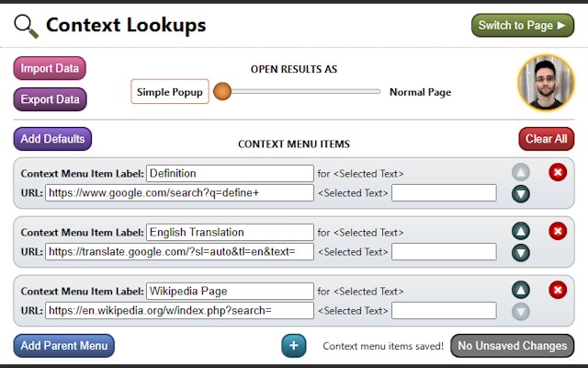Viewport: 588px width, 368px height.
Task: Choose Normal Page result mode
Action: click(420, 92)
